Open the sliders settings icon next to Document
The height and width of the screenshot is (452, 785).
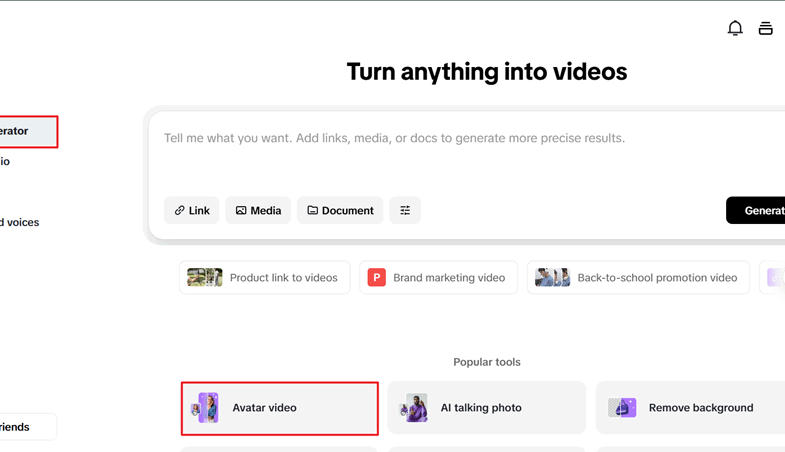pos(405,210)
